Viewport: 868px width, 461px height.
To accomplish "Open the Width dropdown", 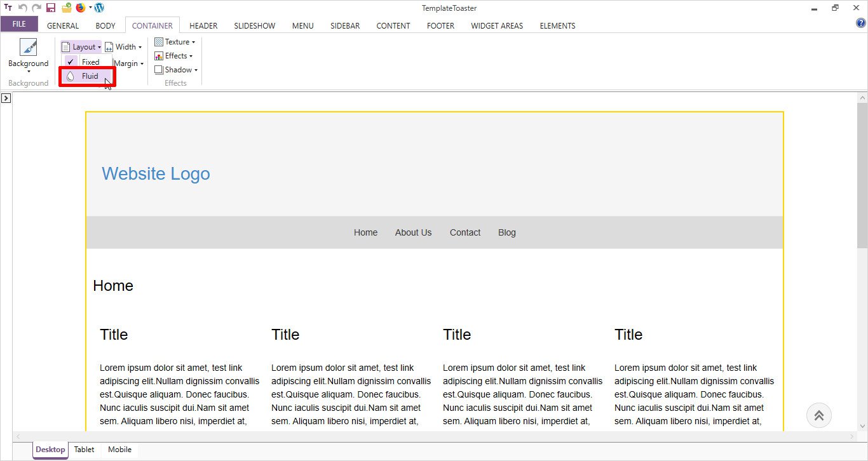I will [124, 47].
